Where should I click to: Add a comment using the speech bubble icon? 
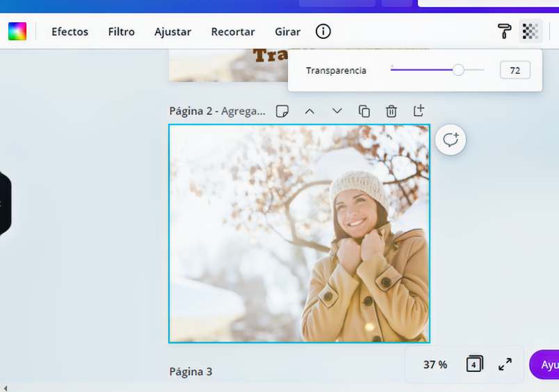451,140
